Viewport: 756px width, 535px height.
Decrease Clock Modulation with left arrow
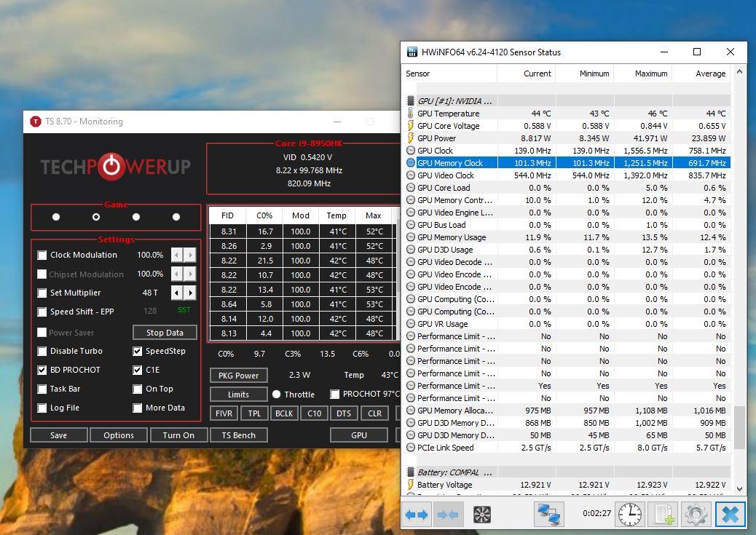point(177,255)
